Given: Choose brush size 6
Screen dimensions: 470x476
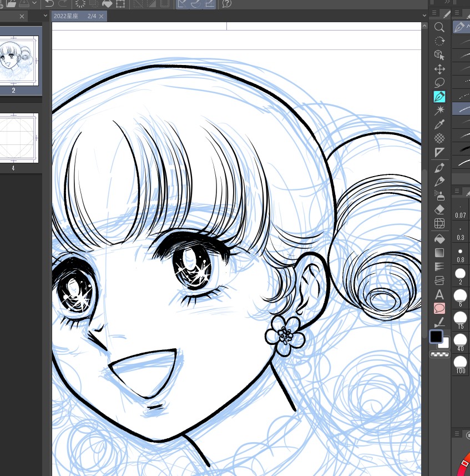Looking at the screenshot, I should click(x=461, y=299).
